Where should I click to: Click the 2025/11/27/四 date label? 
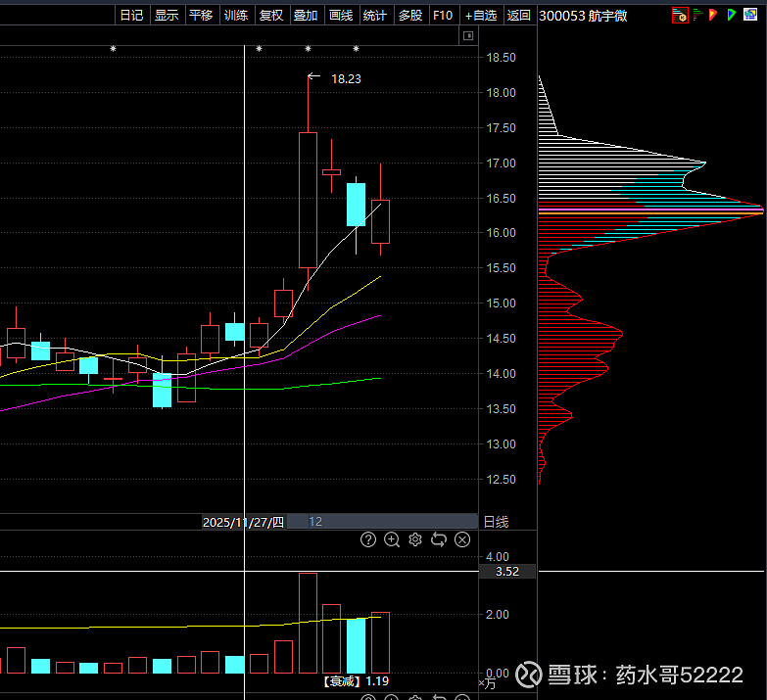[x=243, y=522]
